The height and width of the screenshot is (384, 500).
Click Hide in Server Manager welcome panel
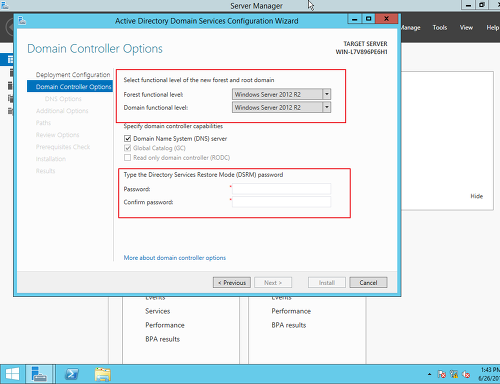pos(476,196)
